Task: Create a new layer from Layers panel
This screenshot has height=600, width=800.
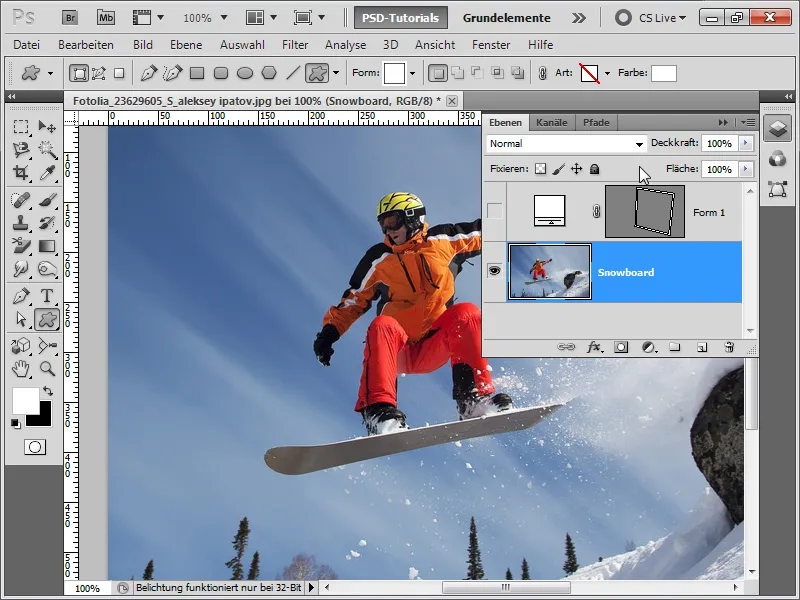Action: coord(702,347)
